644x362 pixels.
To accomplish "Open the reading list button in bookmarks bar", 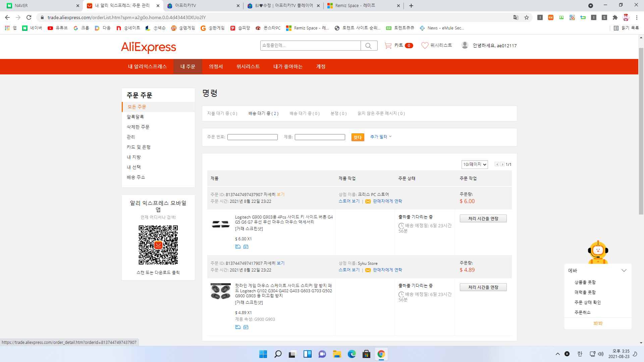I will (626, 28).
